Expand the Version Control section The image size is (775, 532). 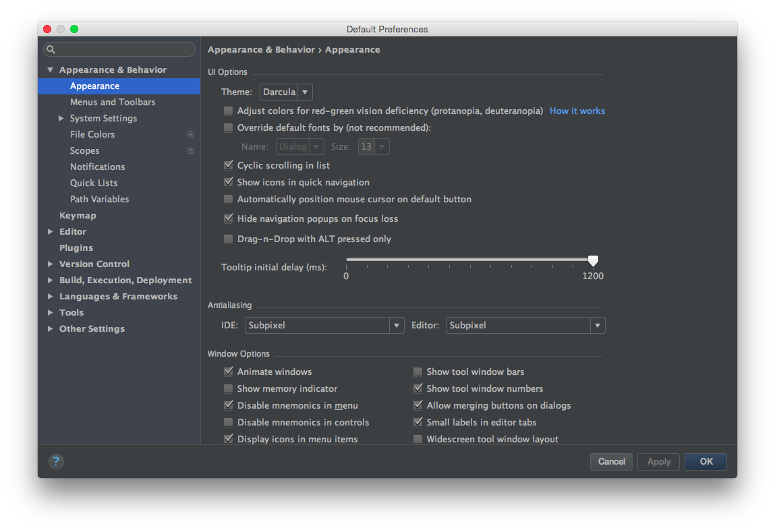(51, 264)
